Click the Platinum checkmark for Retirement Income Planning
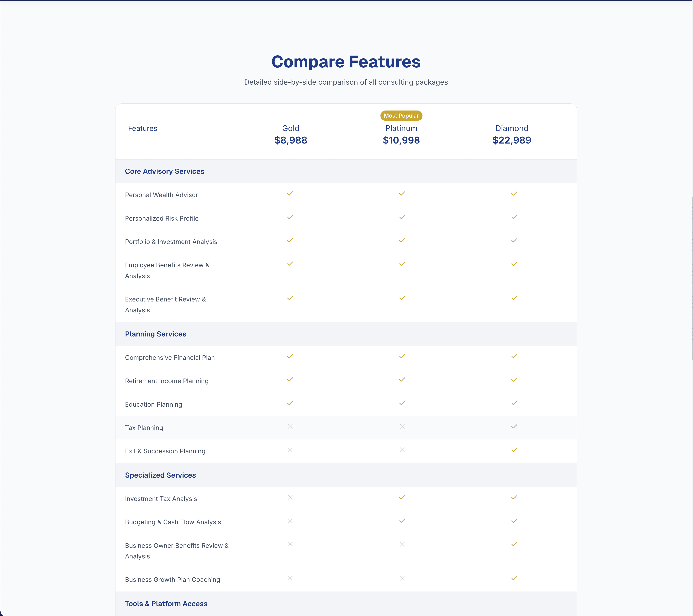This screenshot has width=693, height=616. point(402,380)
